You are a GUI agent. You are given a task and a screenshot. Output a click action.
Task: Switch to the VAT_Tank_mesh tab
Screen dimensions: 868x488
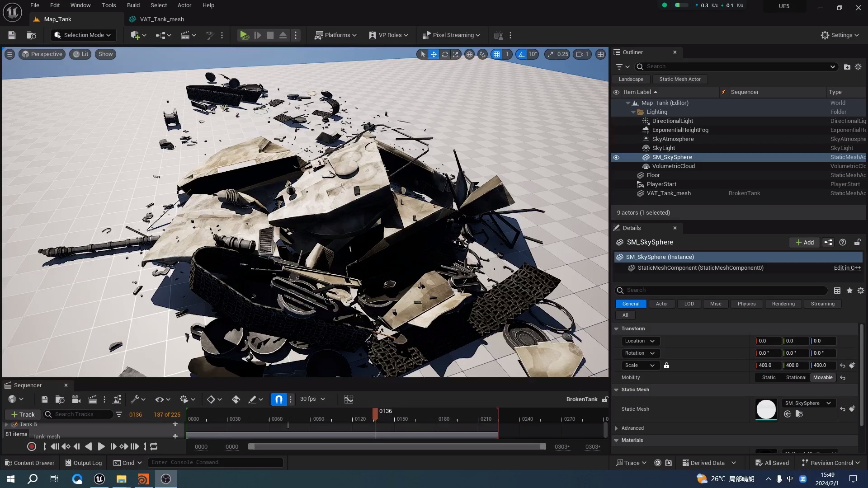(x=161, y=19)
